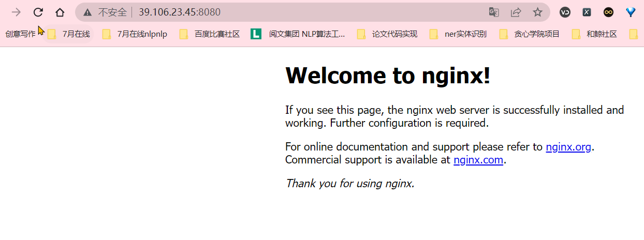The image size is (644, 240).
Task: Open the blue bird extension icon
Action: tap(630, 12)
